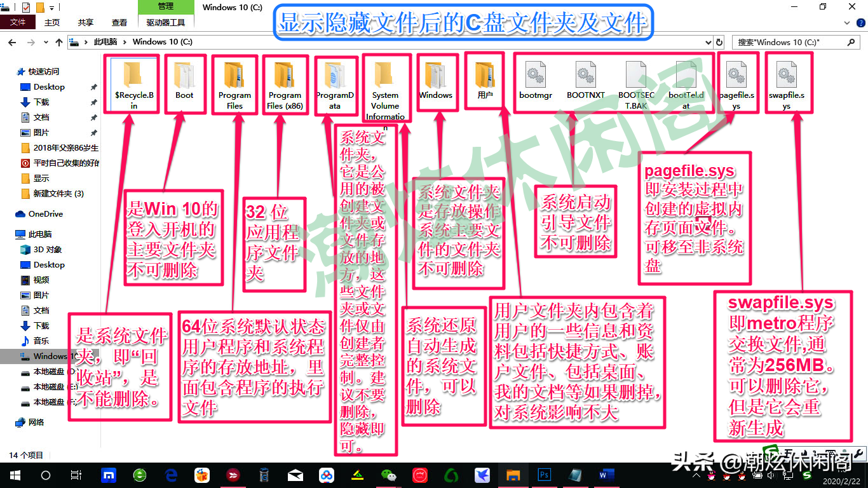
Task: Refresh the address bar location
Action: 719,43
